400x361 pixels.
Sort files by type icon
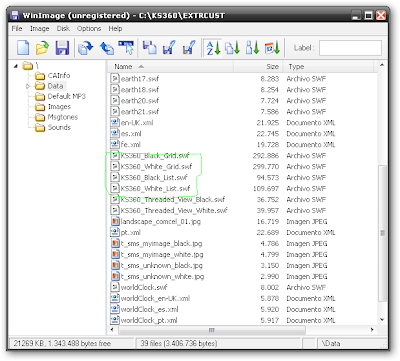pyautogui.click(x=233, y=48)
